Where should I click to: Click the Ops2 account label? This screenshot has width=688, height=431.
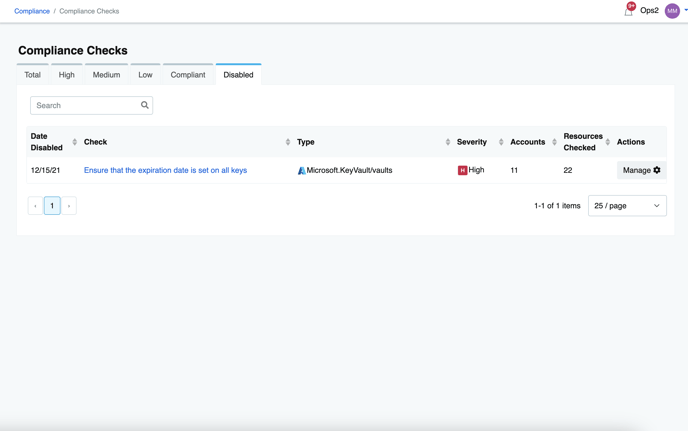649,11
